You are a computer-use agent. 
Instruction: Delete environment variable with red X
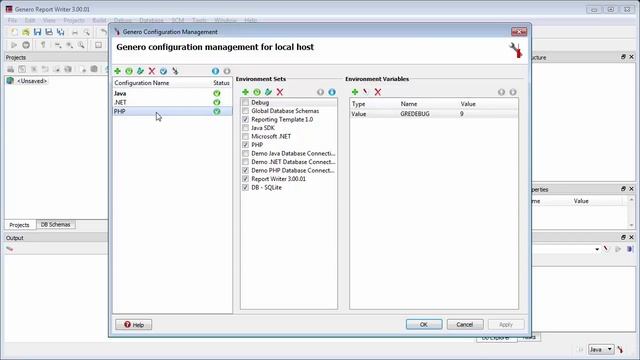coord(378,92)
